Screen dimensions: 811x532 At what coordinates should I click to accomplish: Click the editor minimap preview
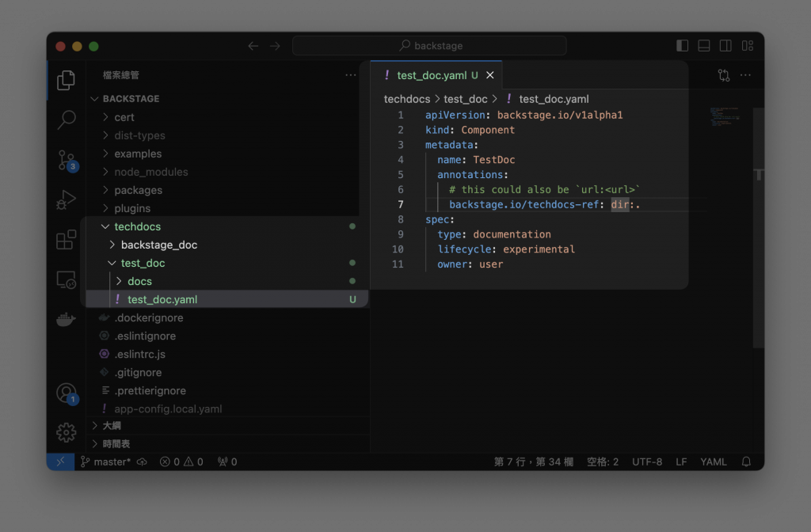tap(724, 117)
